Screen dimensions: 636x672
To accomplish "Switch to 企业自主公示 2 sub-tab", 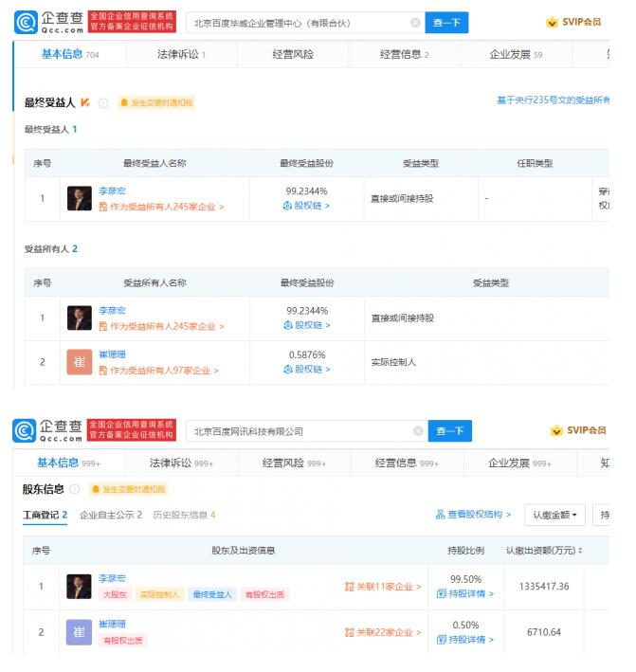I will click(x=111, y=515).
